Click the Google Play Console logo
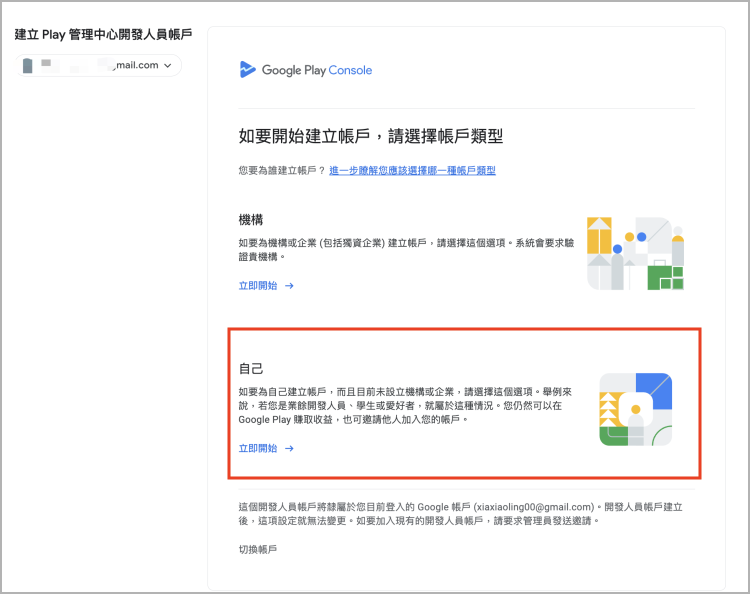750x594 pixels. pyautogui.click(x=306, y=70)
